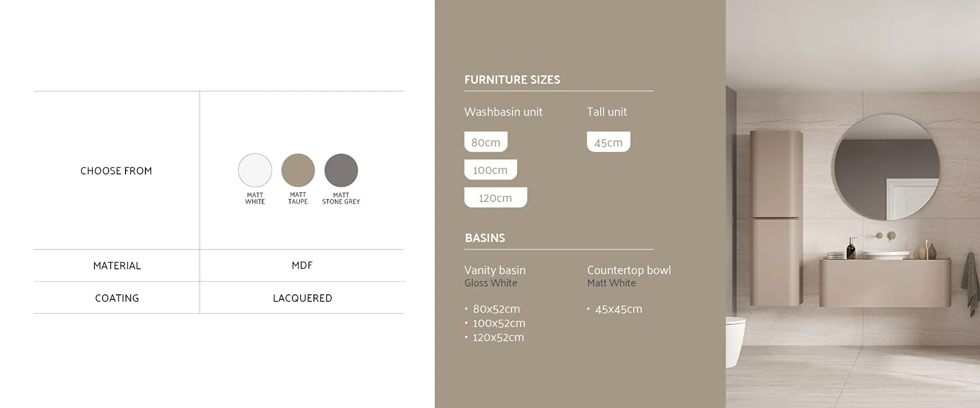Click the wall-hung vanity unit in photo
Viewport: 980px width, 408px height.
[885, 282]
